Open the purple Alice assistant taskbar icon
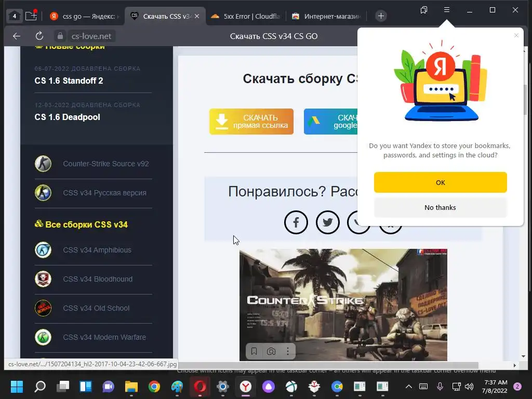This screenshot has height=399, width=532. pos(269,386)
